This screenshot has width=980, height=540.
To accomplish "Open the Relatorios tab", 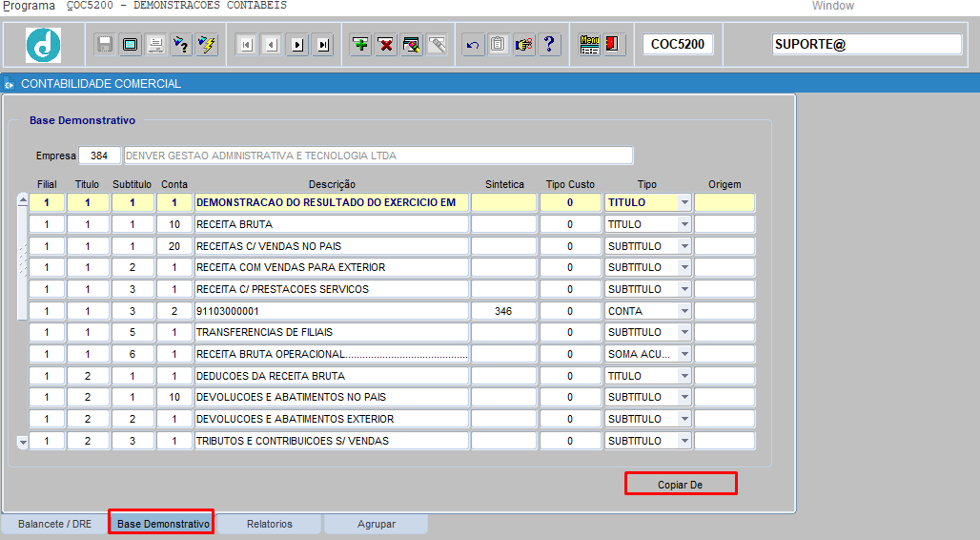I will pyautogui.click(x=270, y=524).
